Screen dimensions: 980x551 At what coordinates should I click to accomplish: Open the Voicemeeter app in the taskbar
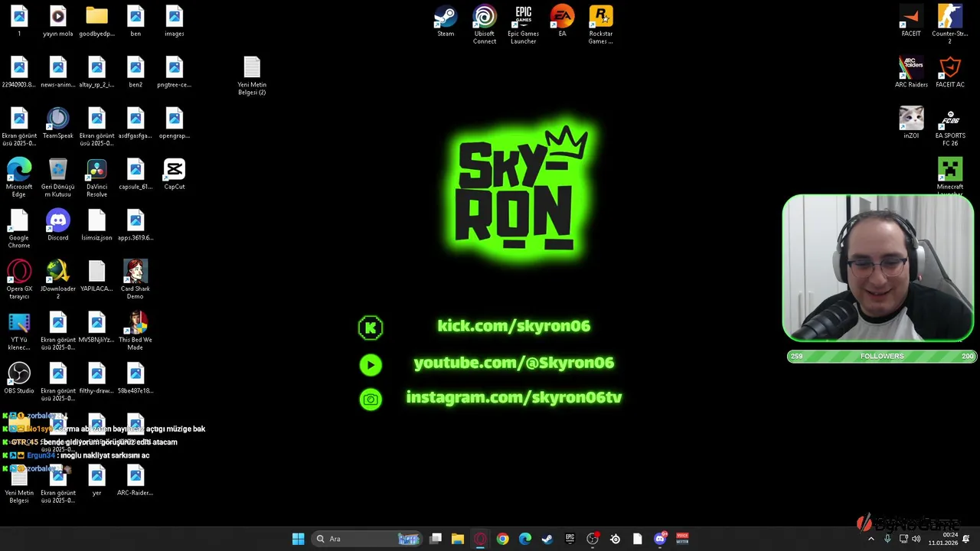(x=682, y=539)
